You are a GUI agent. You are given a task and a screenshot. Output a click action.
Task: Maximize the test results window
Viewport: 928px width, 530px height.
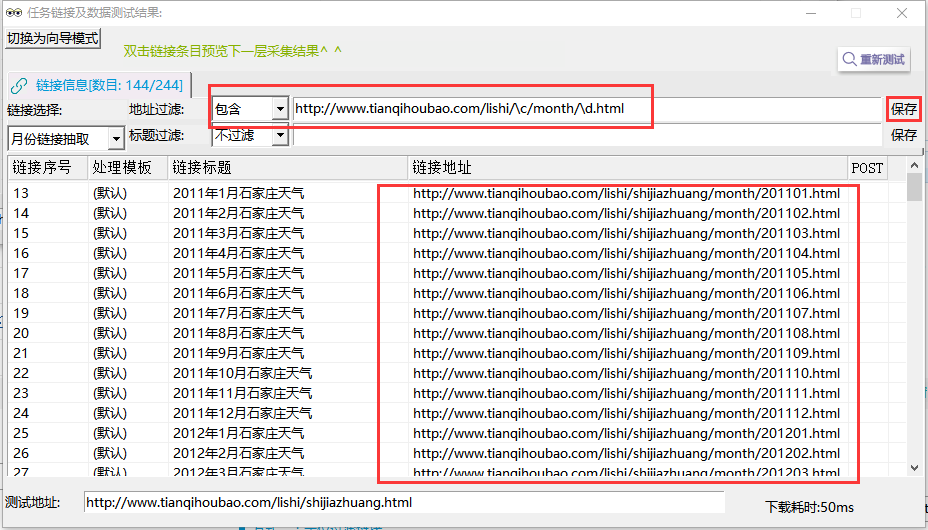point(856,13)
